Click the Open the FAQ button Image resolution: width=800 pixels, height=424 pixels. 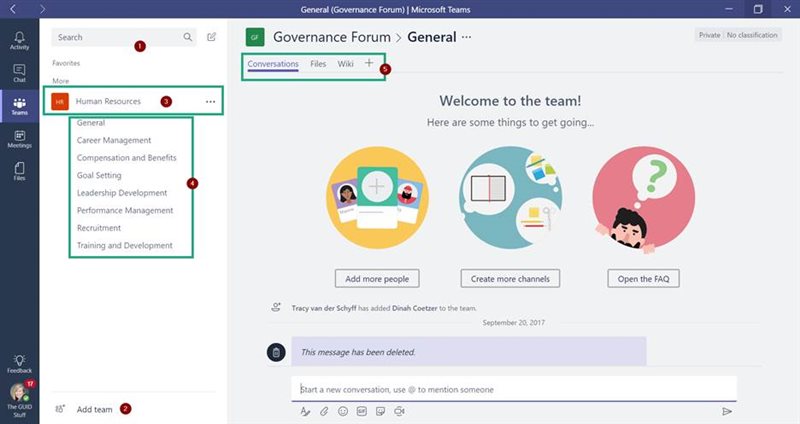point(643,279)
